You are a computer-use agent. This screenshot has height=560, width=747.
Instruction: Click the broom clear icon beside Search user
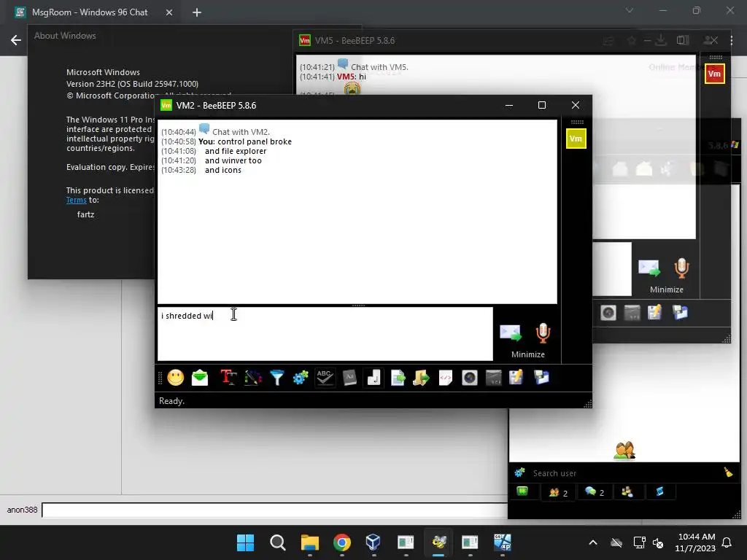click(x=728, y=472)
